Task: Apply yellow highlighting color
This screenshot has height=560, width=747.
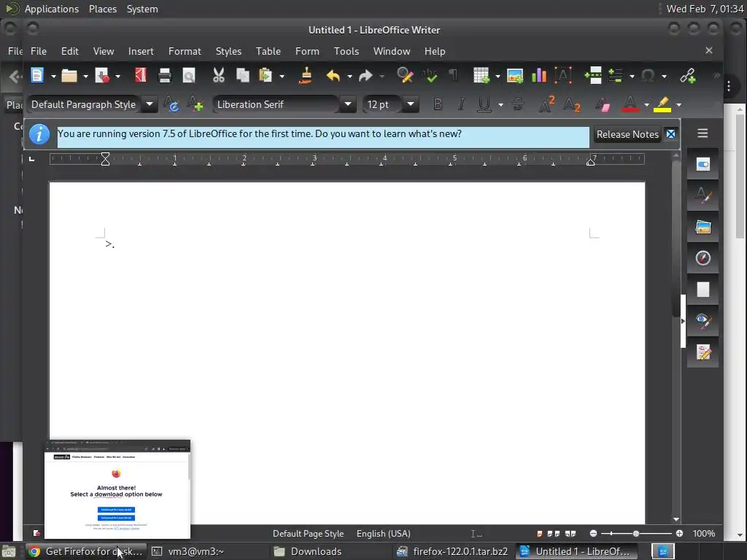Action: point(662,104)
